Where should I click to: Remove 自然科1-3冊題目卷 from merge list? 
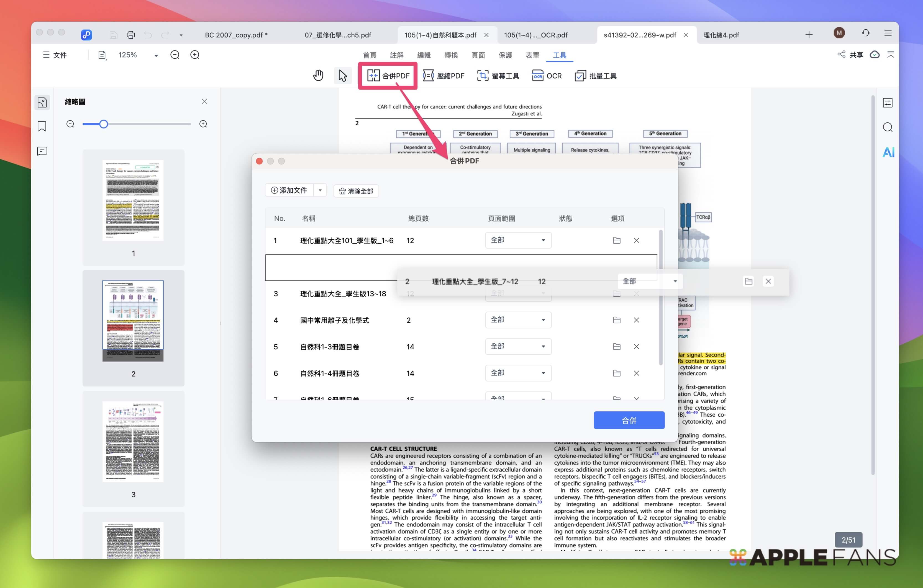[x=636, y=347]
